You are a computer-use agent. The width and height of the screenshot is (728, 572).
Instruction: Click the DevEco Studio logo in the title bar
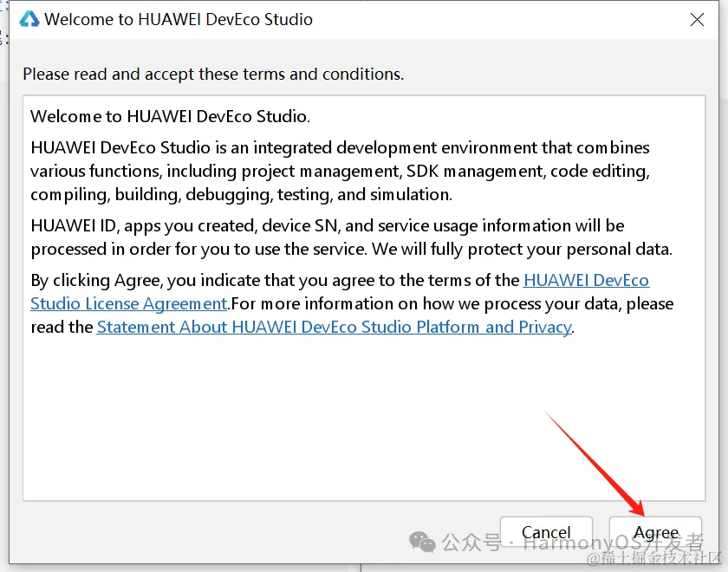point(29,19)
